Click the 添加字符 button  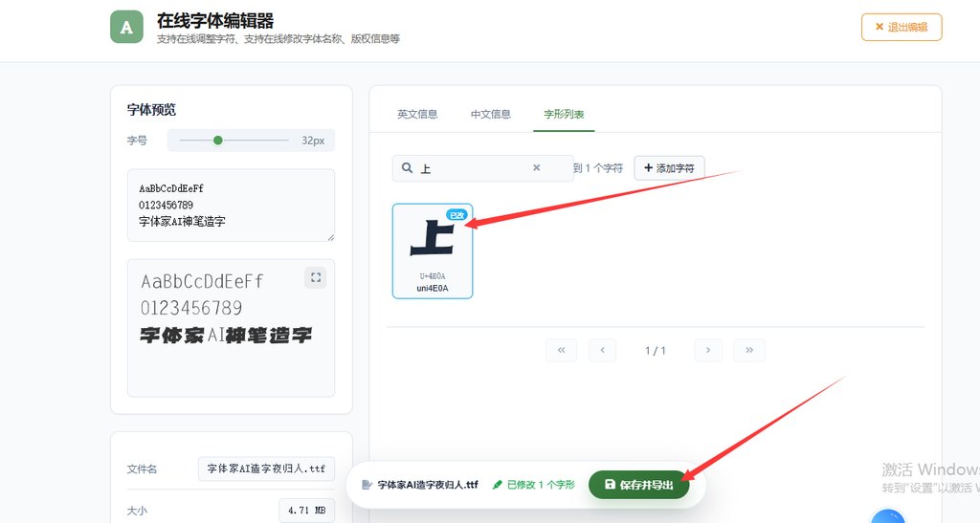click(669, 168)
